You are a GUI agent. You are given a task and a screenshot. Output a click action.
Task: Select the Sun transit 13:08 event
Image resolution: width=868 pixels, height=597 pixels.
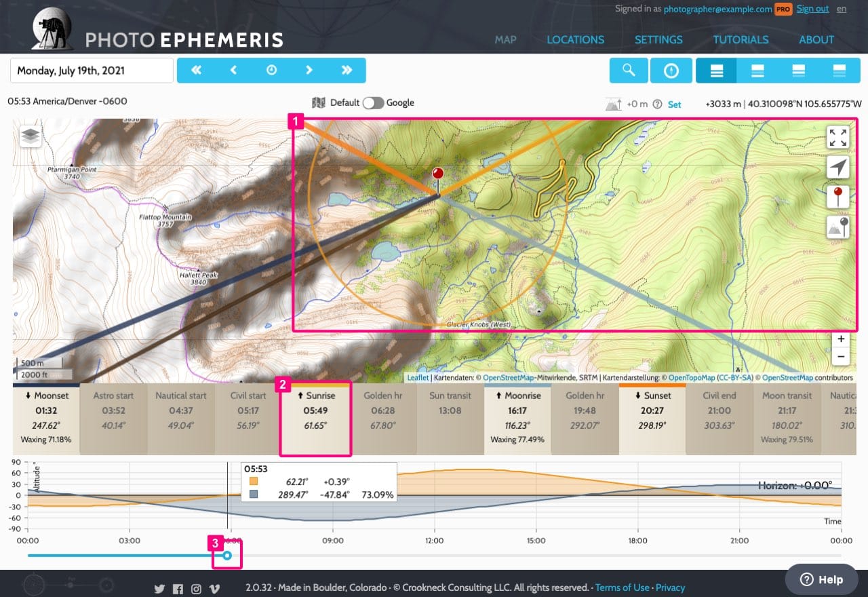(450, 419)
